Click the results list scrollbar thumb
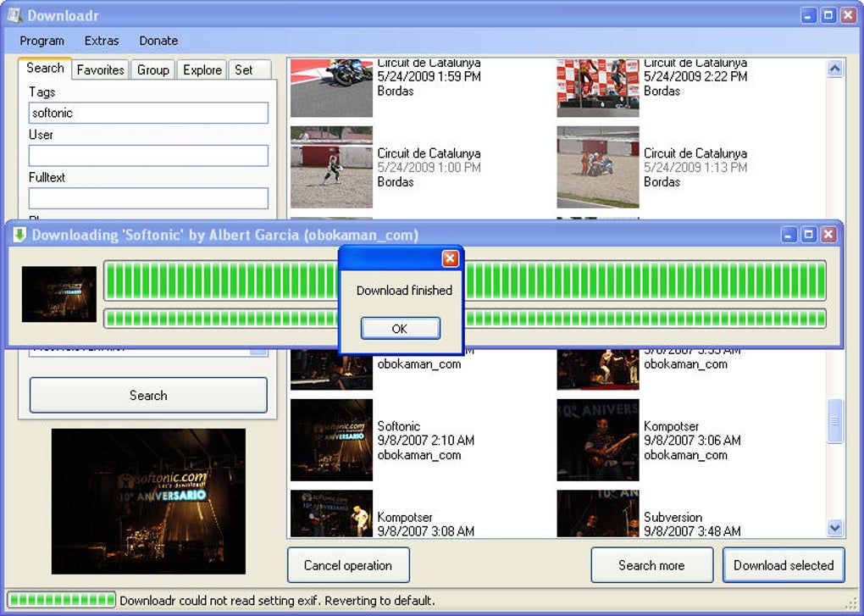864x616 pixels. click(835, 421)
